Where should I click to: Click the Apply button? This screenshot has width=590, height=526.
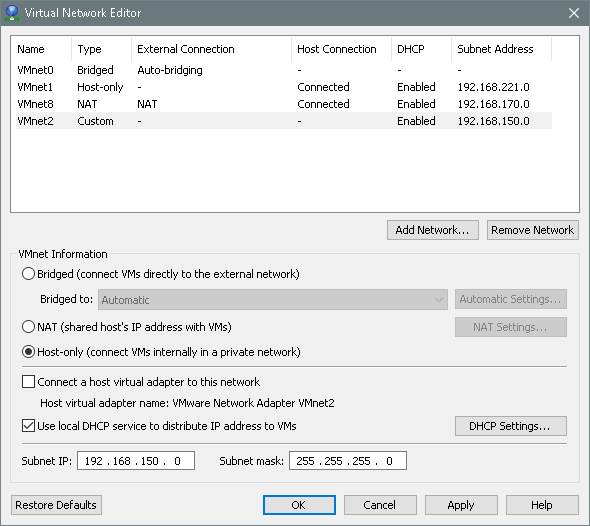click(461, 505)
